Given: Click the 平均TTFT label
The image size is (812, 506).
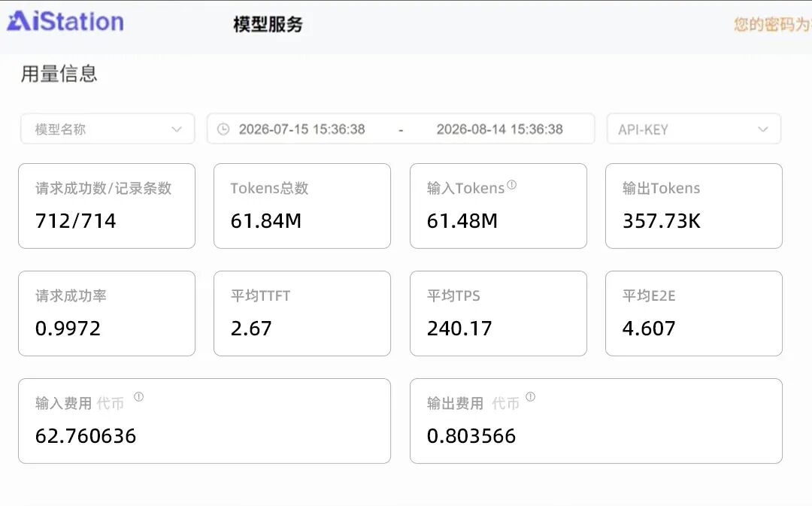Looking at the screenshot, I should [x=260, y=295].
